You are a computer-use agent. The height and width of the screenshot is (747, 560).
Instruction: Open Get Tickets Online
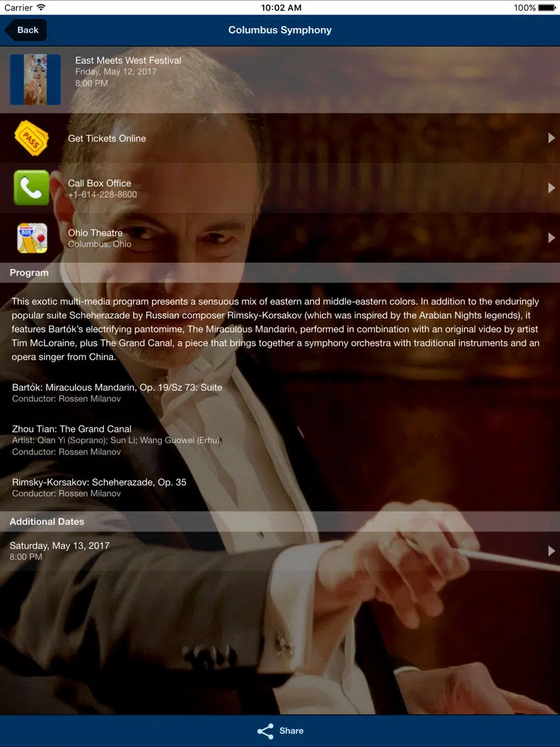pos(280,138)
